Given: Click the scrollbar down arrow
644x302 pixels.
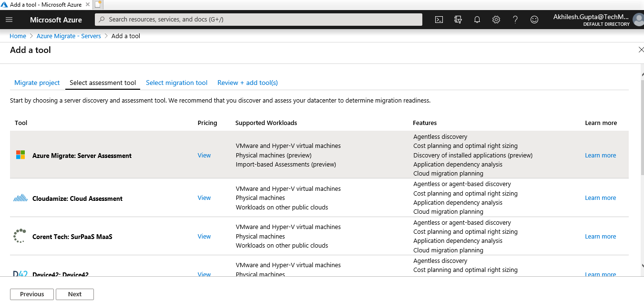Looking at the screenshot, I should point(642,266).
